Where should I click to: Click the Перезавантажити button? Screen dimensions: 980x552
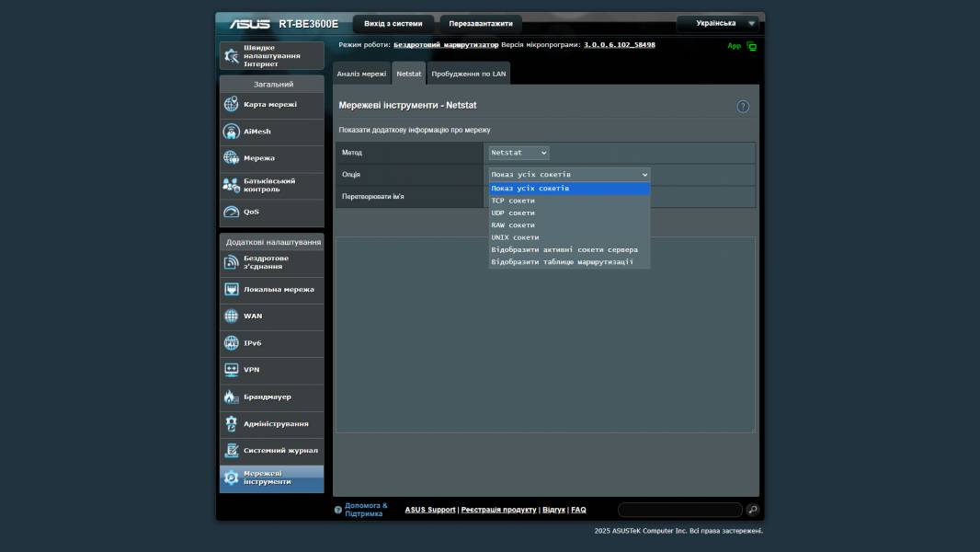(x=481, y=24)
